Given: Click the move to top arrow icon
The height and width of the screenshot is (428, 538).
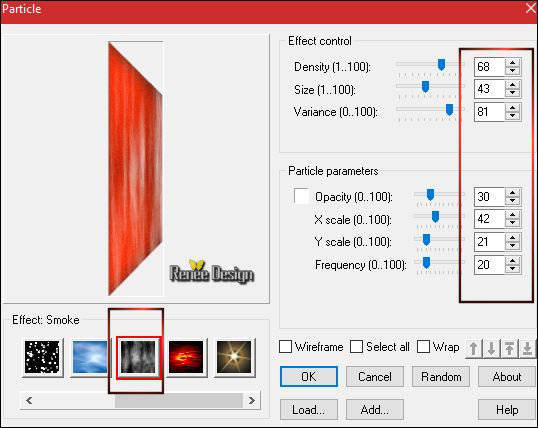Looking at the screenshot, I should (x=510, y=348).
